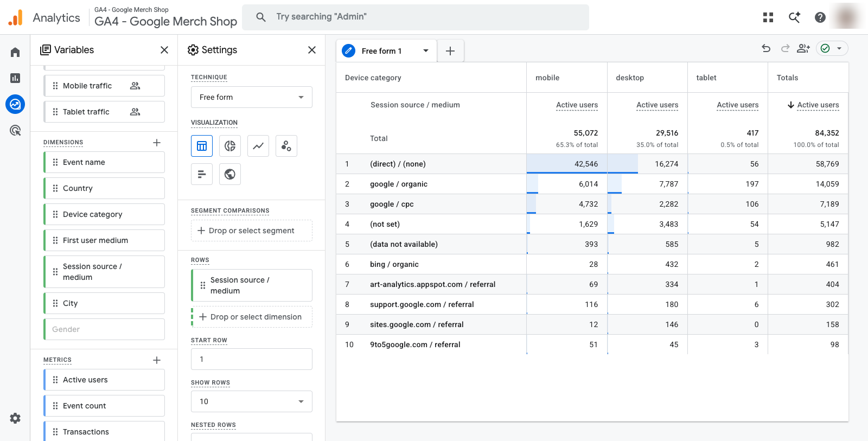Open the Advertising icon in the sidebar
Viewport: 868px width, 441px height.
click(15, 130)
